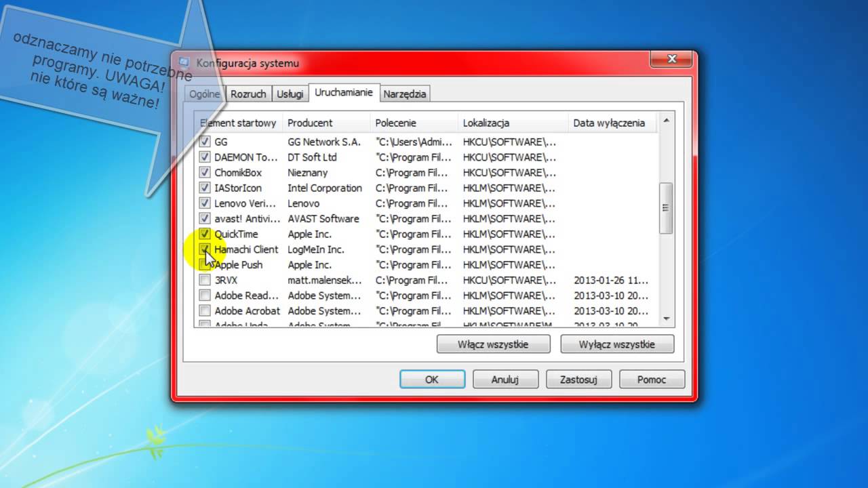
Task: Enable the Adobe Reader startup checkbox
Action: (x=205, y=296)
